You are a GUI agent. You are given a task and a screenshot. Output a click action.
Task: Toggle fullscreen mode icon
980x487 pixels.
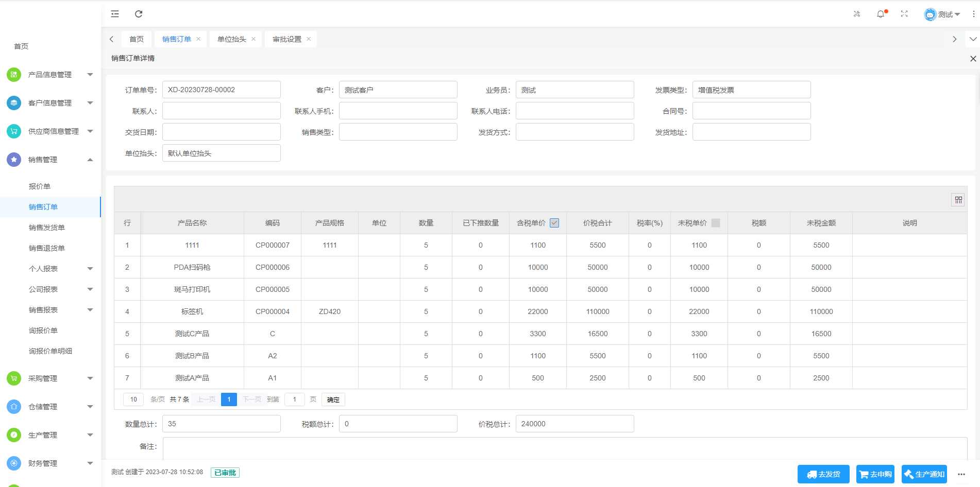point(904,14)
